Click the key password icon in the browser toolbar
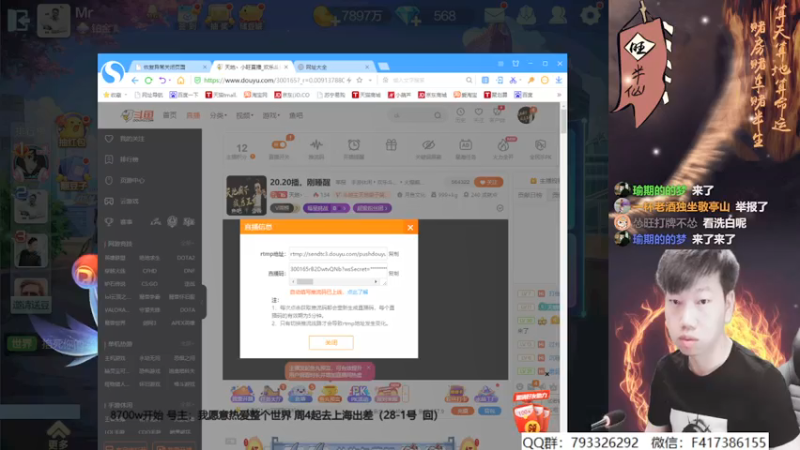The image size is (800, 450). pos(531,80)
